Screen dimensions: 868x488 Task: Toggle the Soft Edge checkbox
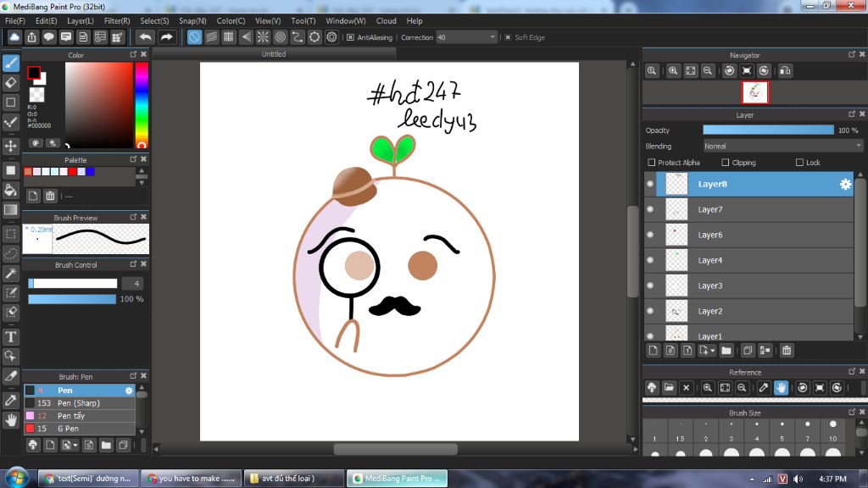508,37
